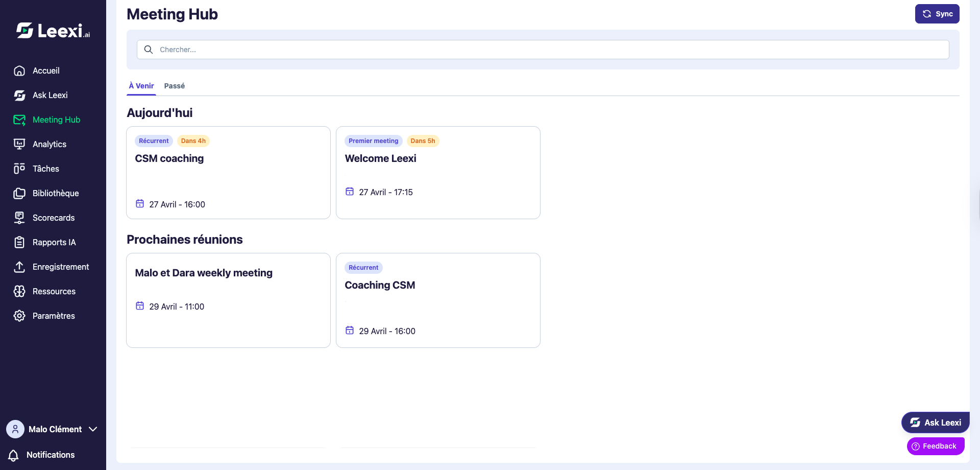Click the Feedback button
This screenshot has height=470, width=980.
pos(936,446)
